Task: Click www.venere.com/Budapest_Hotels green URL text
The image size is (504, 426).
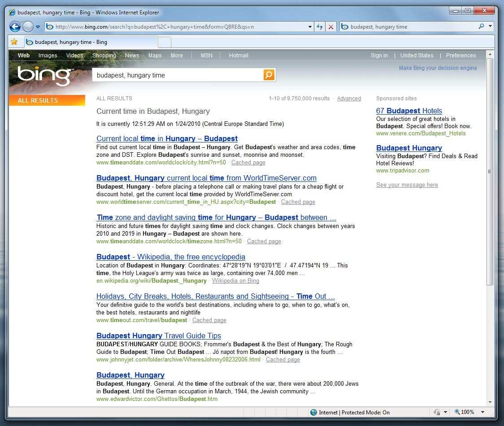Action: (x=421, y=133)
